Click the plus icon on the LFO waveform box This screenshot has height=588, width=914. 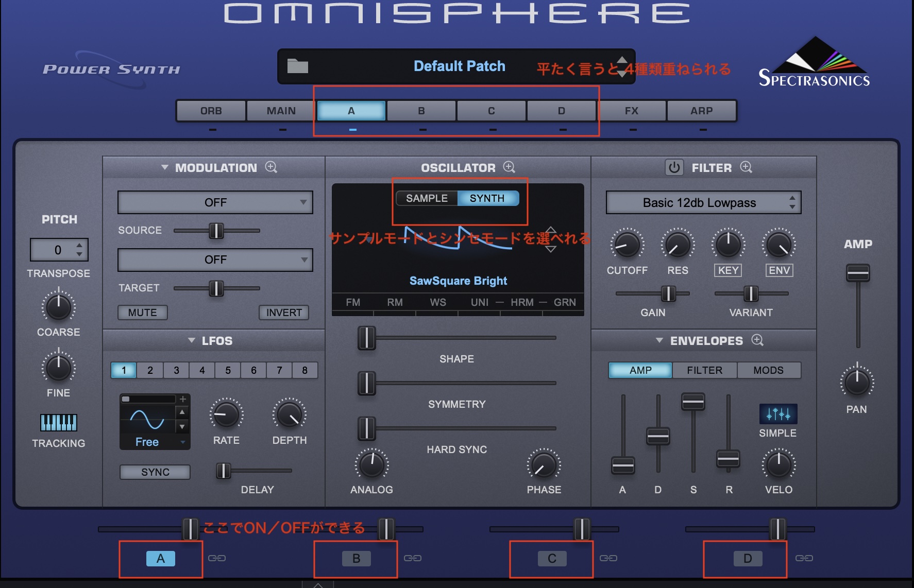[x=183, y=399]
